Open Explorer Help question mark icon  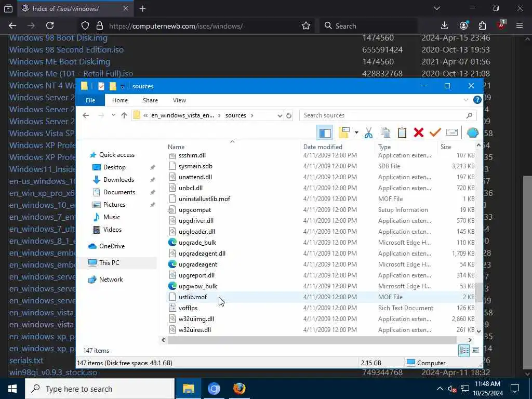pyautogui.click(x=477, y=100)
